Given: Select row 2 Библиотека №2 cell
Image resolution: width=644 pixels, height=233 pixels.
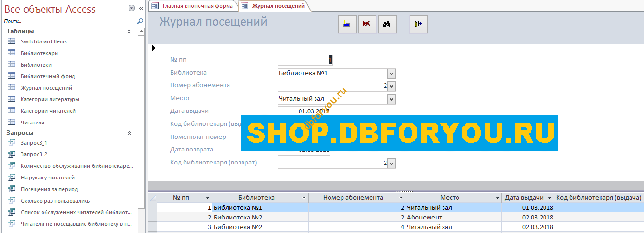Looking at the screenshot, I should pos(260,217).
